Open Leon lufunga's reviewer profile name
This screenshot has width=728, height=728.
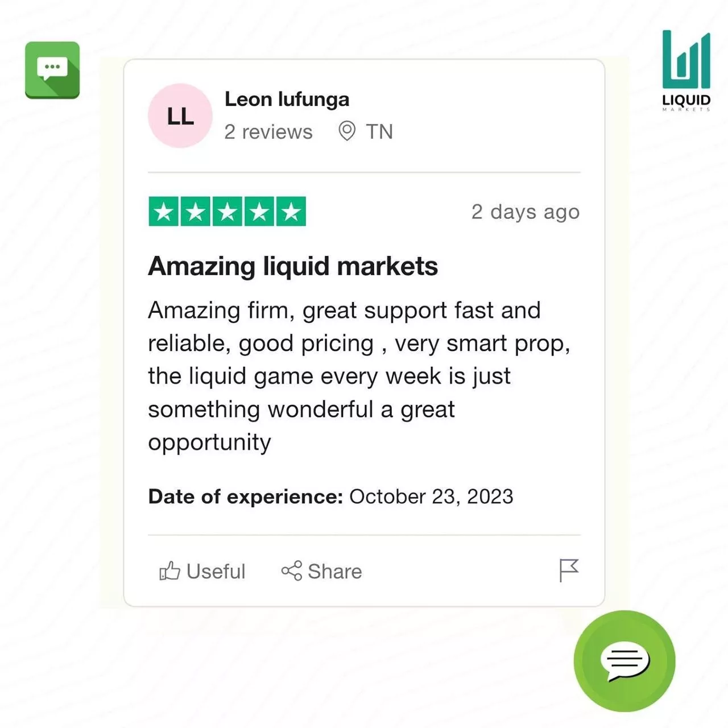pos(287,100)
